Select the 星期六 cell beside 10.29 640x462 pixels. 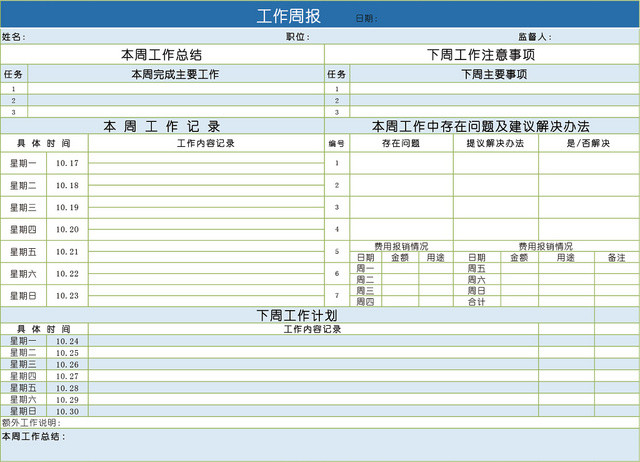pos(23,400)
